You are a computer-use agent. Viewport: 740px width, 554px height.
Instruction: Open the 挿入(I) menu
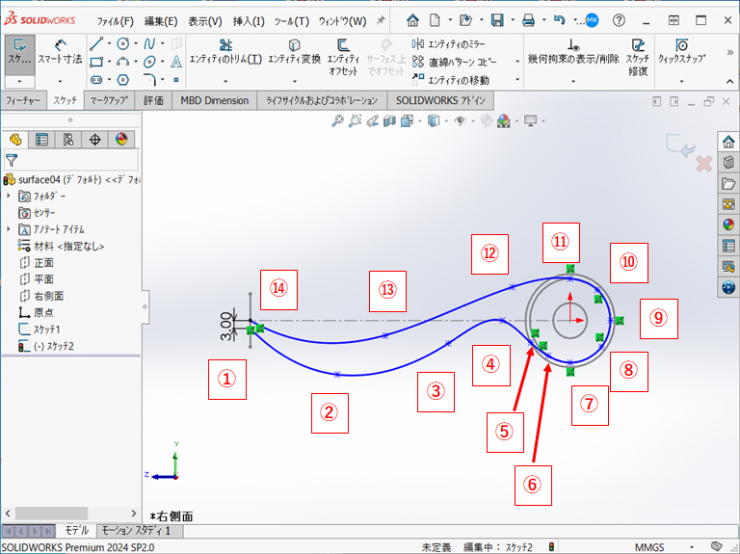point(248,21)
